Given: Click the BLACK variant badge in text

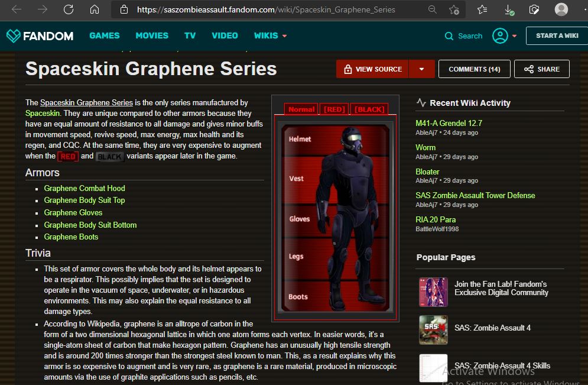Looking at the screenshot, I should (109, 157).
